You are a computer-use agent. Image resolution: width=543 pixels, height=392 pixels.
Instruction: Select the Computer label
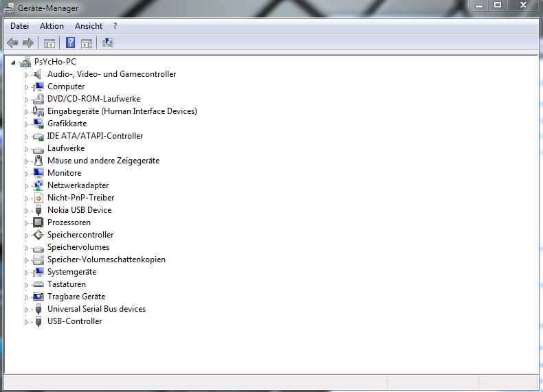66,87
